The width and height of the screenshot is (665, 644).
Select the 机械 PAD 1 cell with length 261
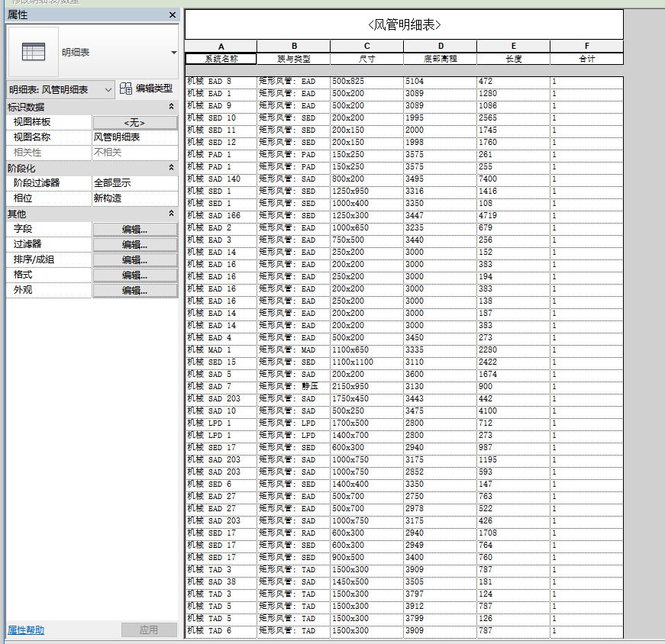[x=221, y=154]
